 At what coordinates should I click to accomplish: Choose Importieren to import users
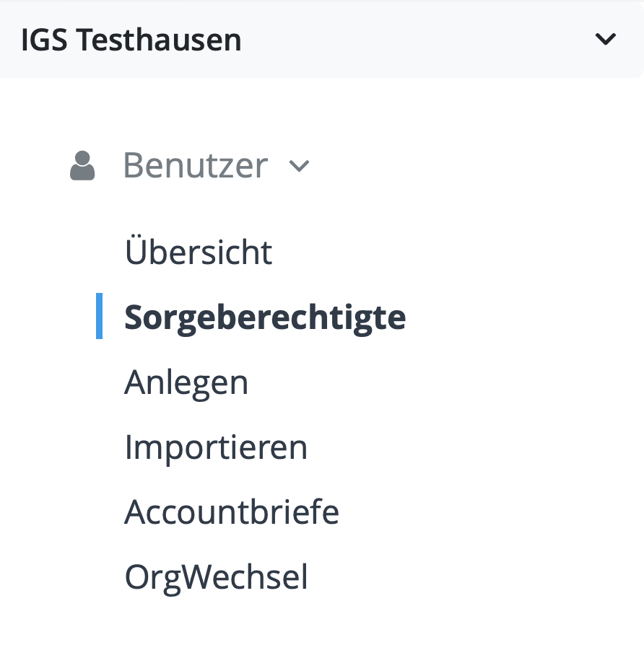(216, 447)
